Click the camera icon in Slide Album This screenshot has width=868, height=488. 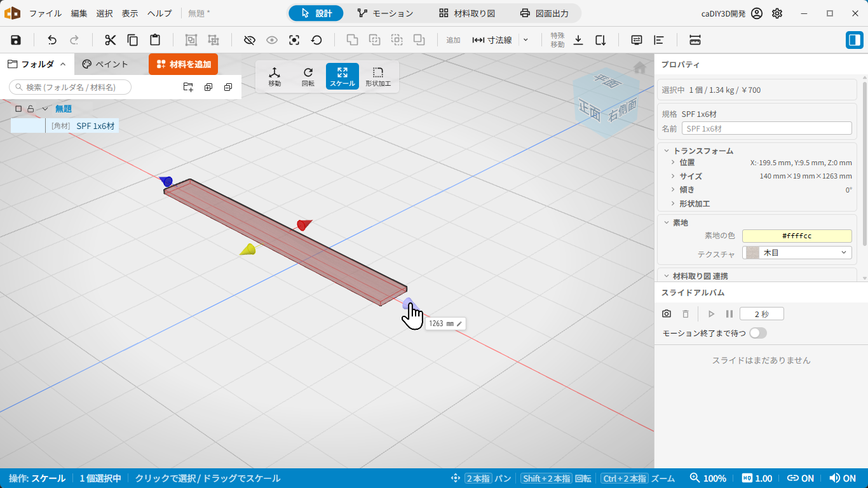pos(667,314)
